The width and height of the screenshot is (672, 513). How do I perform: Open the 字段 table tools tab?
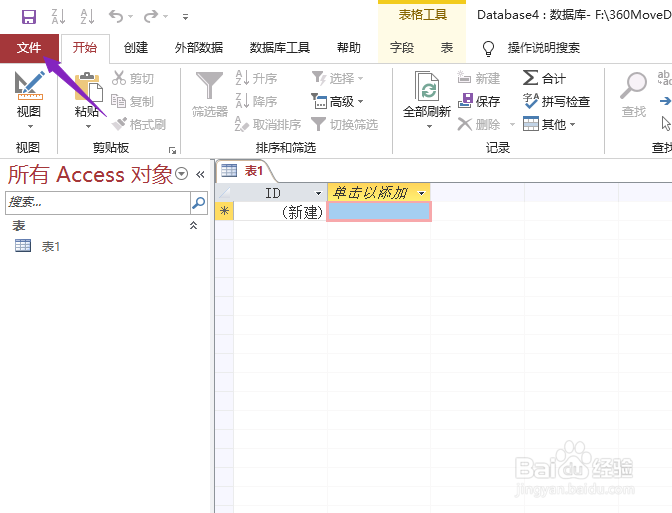[x=402, y=47]
